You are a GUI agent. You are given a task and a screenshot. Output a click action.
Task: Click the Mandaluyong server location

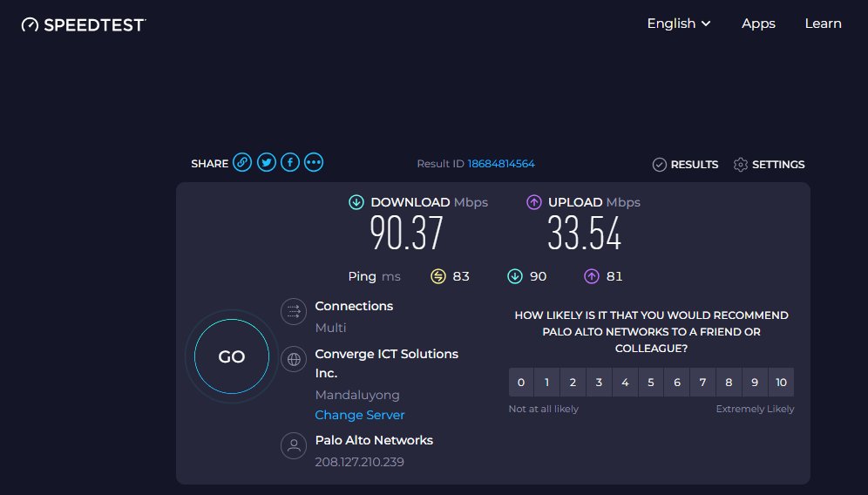(357, 395)
